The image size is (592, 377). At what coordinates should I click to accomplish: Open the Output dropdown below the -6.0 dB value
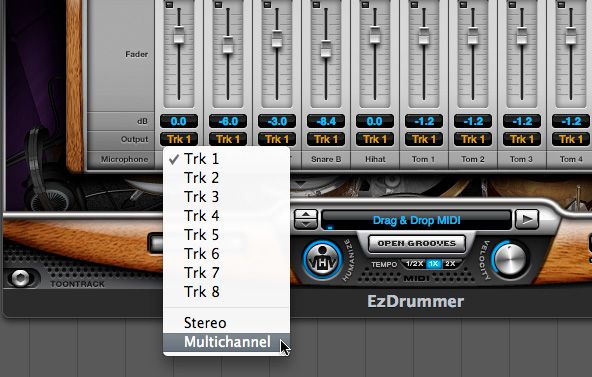click(x=228, y=139)
